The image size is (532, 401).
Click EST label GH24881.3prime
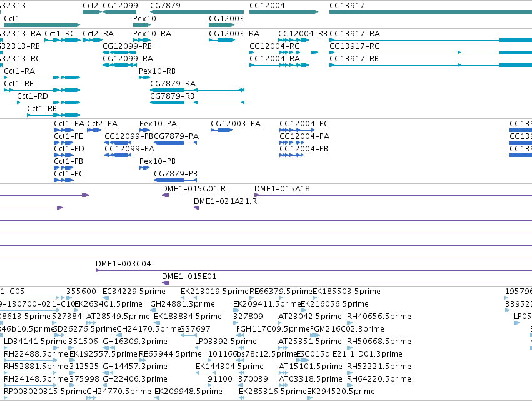(x=183, y=304)
